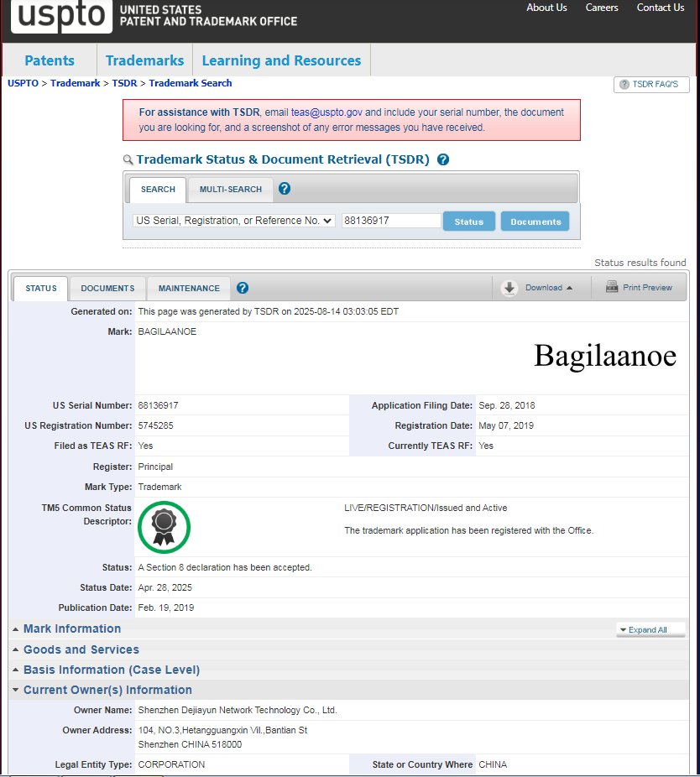Screen dimensions: 700x777
Task: Open the TSDR FAQ'S button
Action: tap(651, 85)
